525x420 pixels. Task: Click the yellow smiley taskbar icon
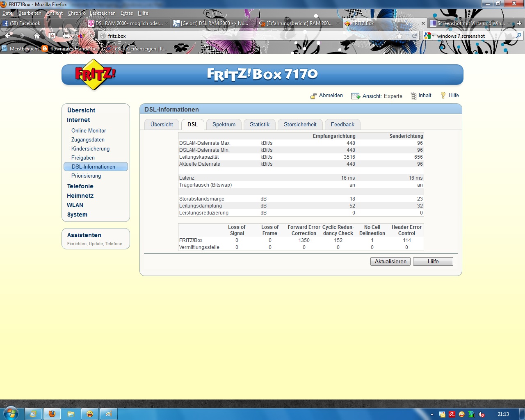pos(90,414)
